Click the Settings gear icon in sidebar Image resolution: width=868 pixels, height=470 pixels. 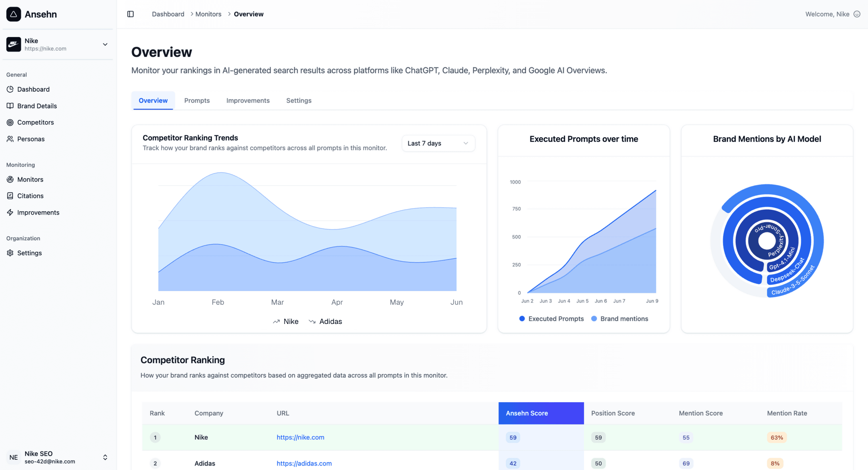point(10,253)
